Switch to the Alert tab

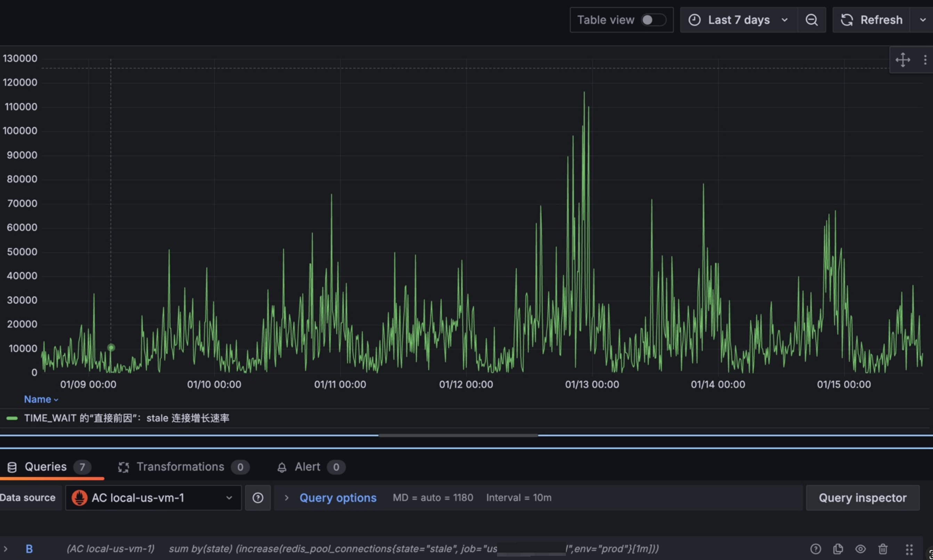pos(307,467)
